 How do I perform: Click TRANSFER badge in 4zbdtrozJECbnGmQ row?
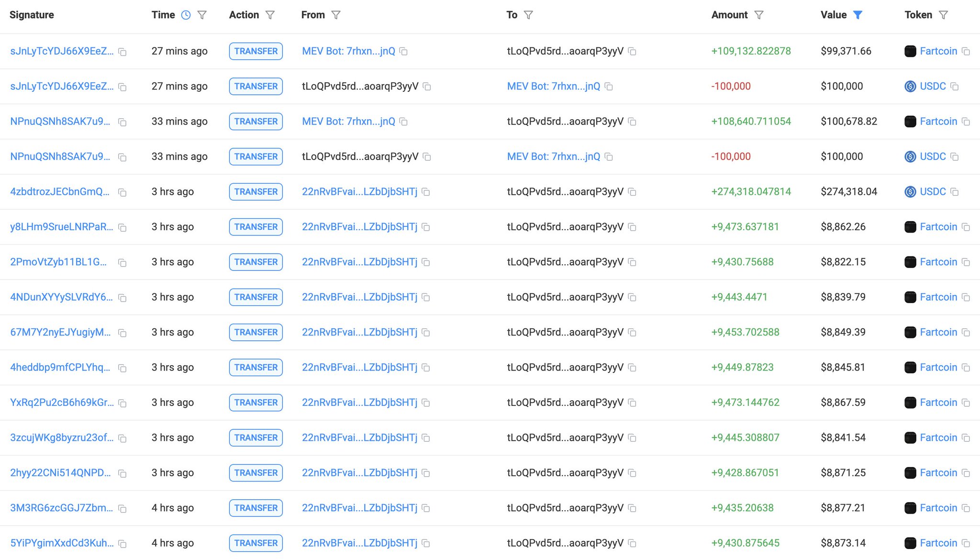click(256, 191)
